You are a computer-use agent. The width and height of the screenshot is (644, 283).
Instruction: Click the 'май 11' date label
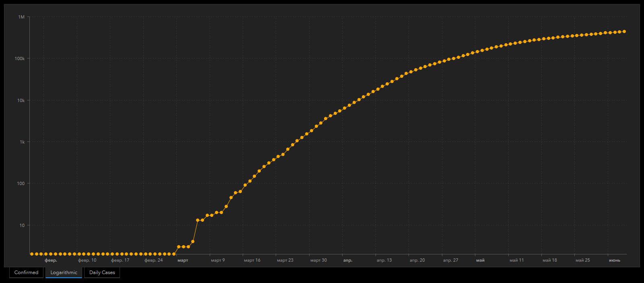(516, 260)
